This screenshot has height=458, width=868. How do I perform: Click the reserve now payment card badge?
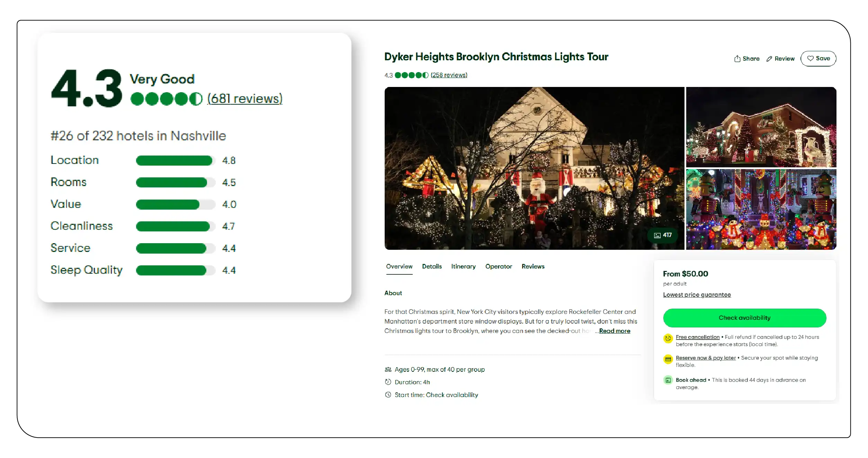pyautogui.click(x=668, y=360)
